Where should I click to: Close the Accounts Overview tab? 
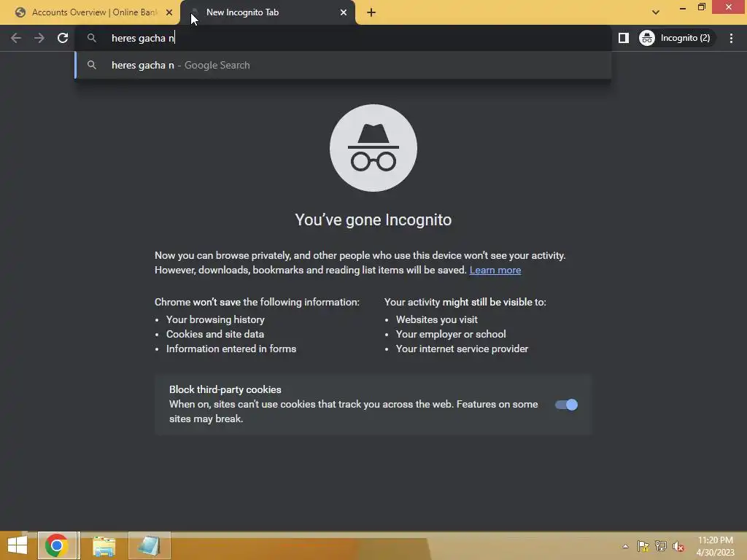tap(169, 12)
